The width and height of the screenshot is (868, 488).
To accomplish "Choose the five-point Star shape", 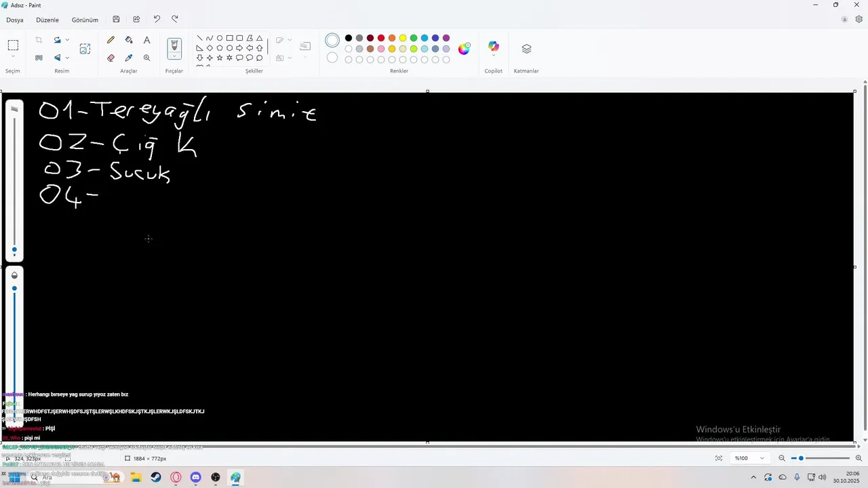I will pyautogui.click(x=219, y=58).
